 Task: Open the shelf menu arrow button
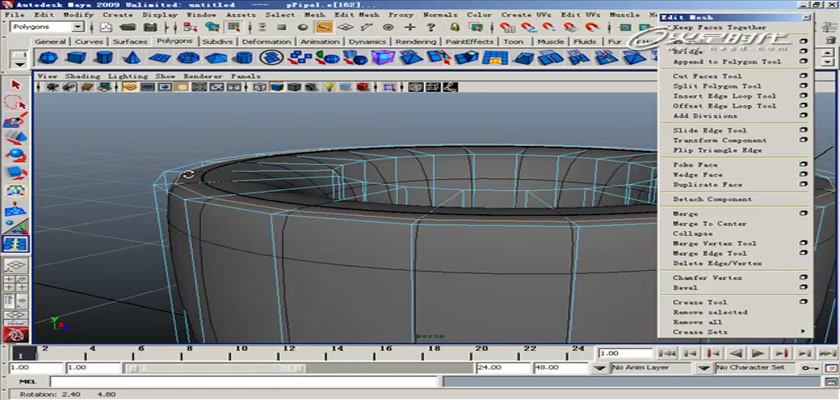pos(20,64)
